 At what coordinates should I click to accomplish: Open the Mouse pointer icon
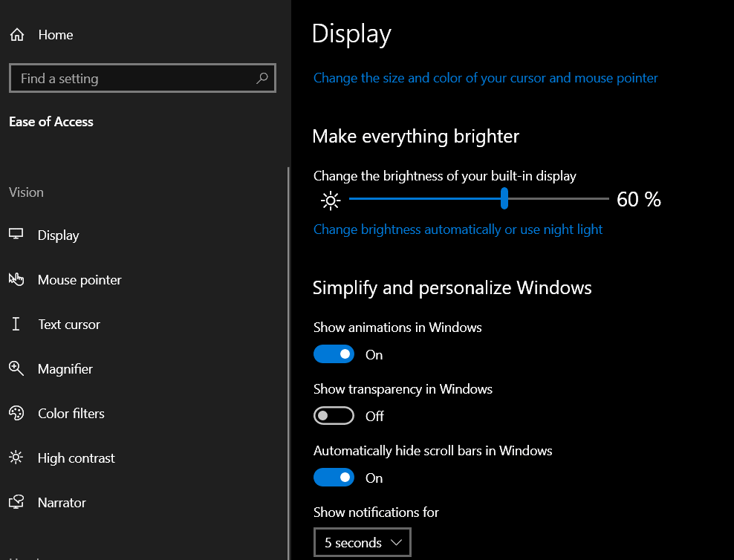click(16, 279)
